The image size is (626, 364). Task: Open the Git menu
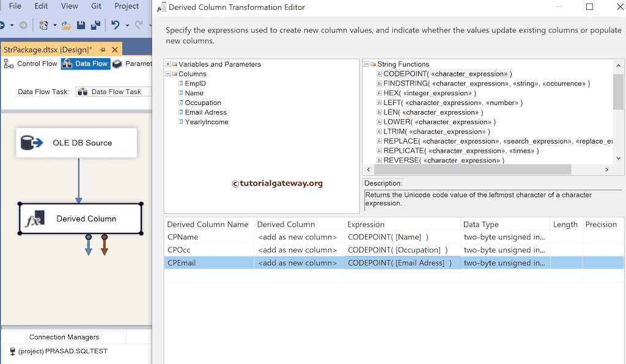tap(96, 6)
